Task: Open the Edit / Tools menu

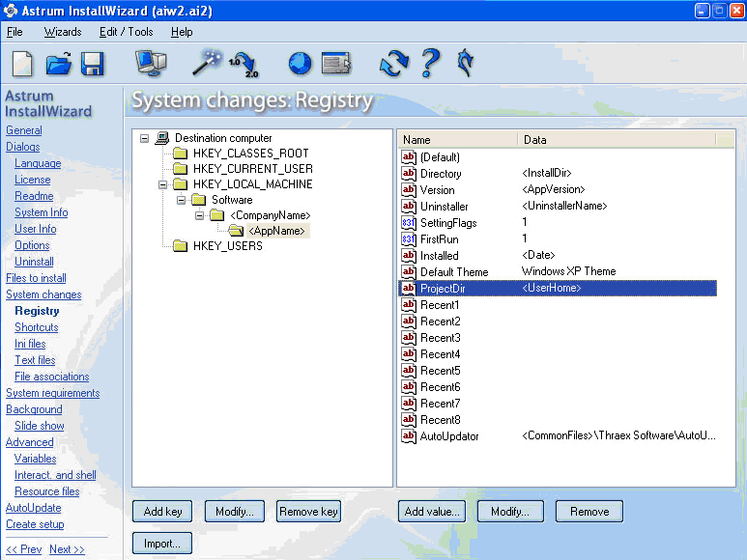Action: click(127, 32)
